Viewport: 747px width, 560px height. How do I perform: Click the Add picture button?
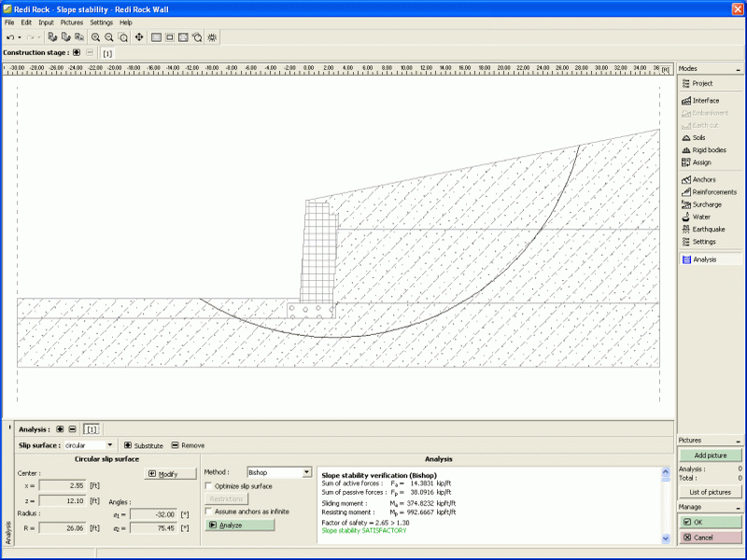pos(710,455)
